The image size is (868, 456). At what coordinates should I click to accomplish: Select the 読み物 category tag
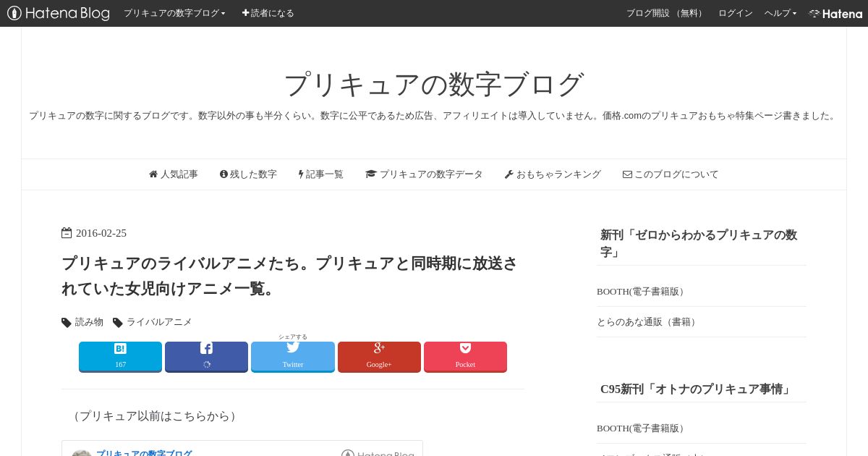[x=89, y=322]
